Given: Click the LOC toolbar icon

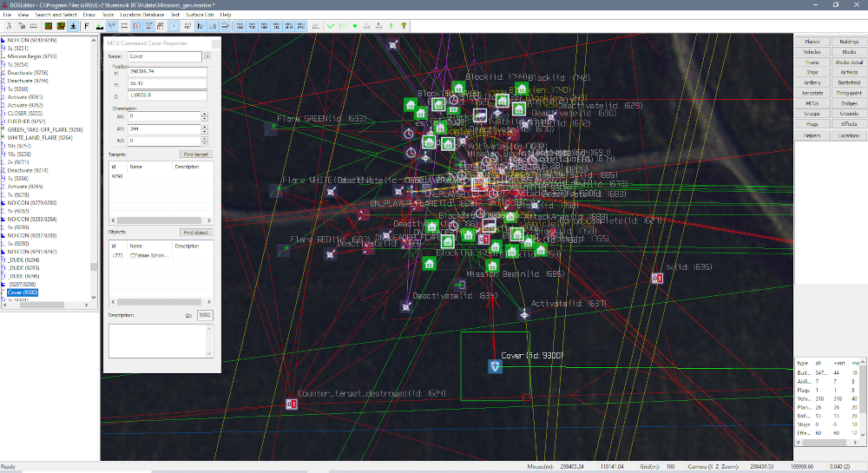Looking at the screenshot, I should click(315, 26).
